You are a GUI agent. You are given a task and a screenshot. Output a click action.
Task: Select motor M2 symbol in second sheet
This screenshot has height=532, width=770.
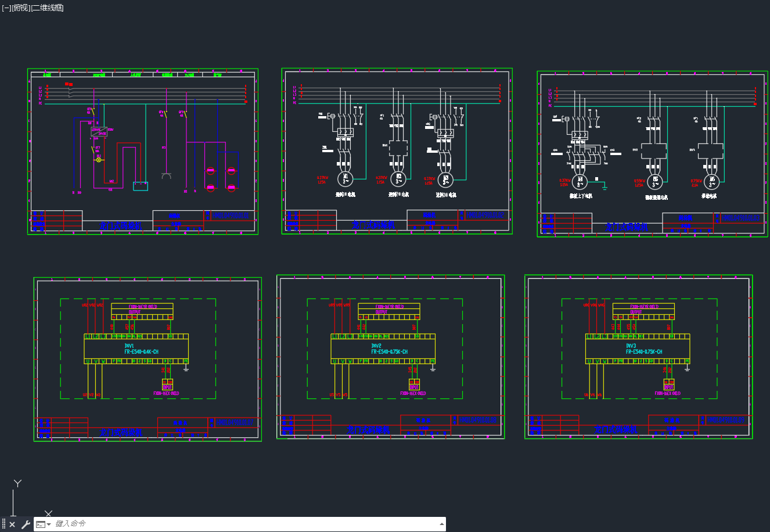[398, 178]
